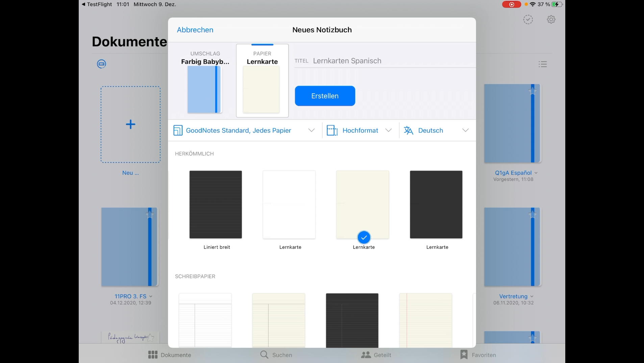Click the blue Erstellen button
Viewport: 644px width, 363px height.
pyautogui.click(x=325, y=96)
